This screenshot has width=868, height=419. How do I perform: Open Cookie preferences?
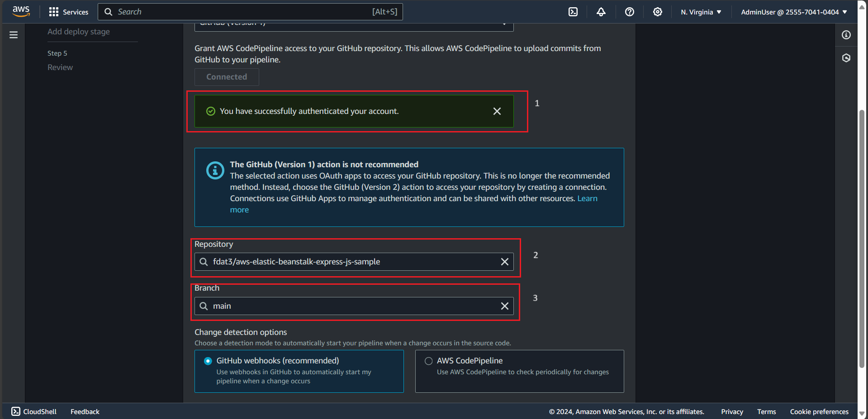click(819, 411)
